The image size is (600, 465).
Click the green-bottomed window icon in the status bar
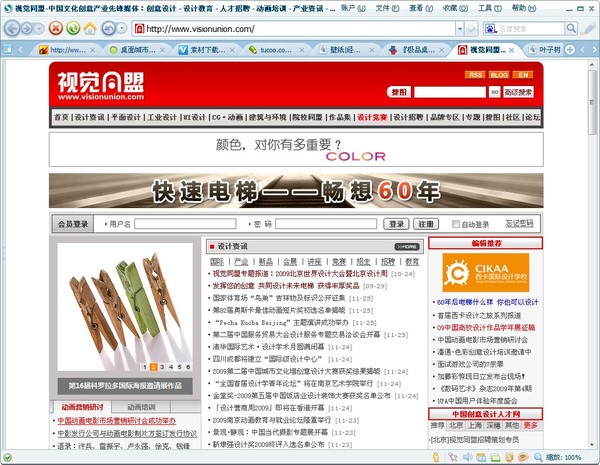(495, 457)
